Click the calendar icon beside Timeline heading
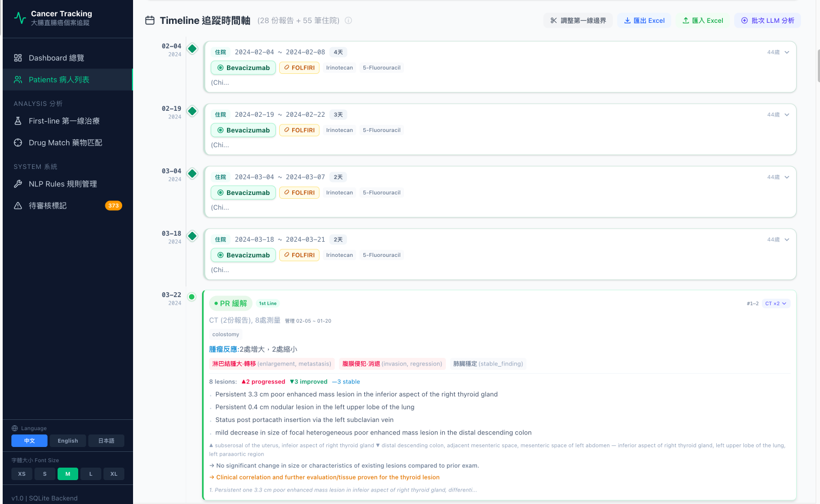 tap(150, 21)
